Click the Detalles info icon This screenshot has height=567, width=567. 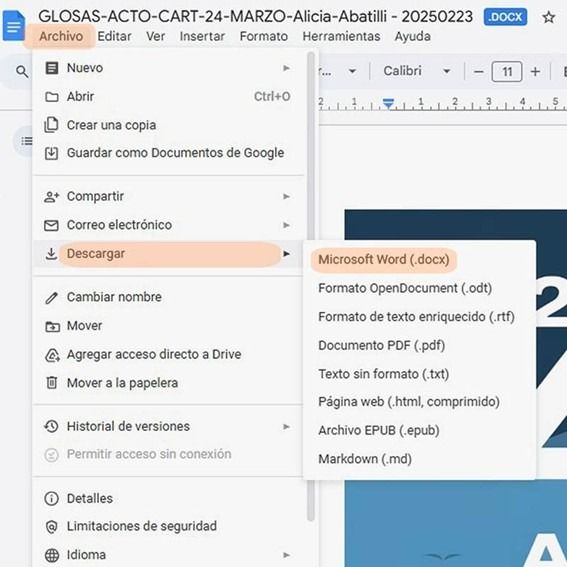(51, 499)
